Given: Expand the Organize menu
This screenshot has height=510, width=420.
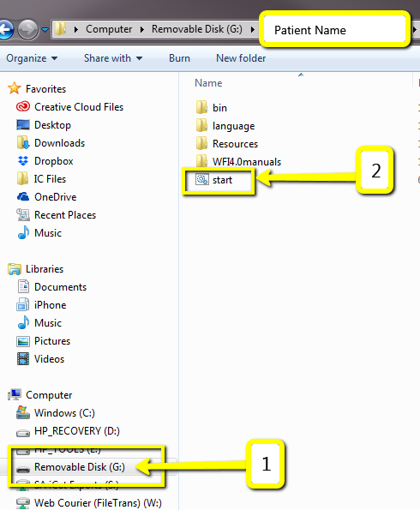Looking at the screenshot, I should pyautogui.click(x=32, y=58).
